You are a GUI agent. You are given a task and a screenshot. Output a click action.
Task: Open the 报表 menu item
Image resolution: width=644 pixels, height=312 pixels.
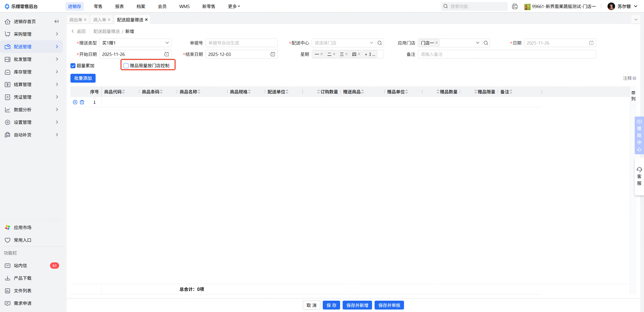click(x=119, y=6)
